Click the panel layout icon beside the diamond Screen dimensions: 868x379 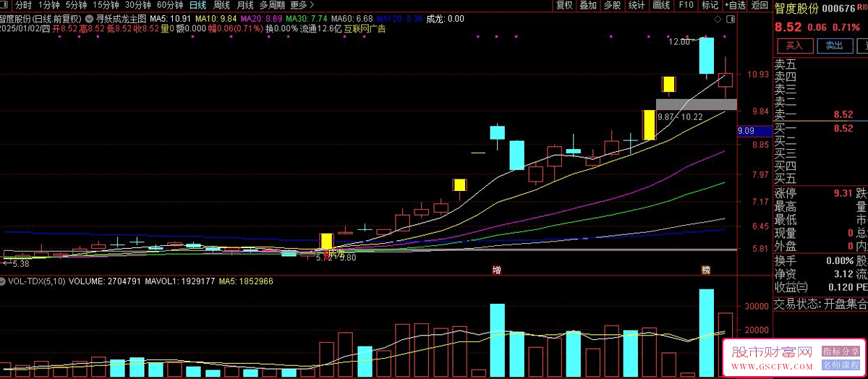click(728, 19)
